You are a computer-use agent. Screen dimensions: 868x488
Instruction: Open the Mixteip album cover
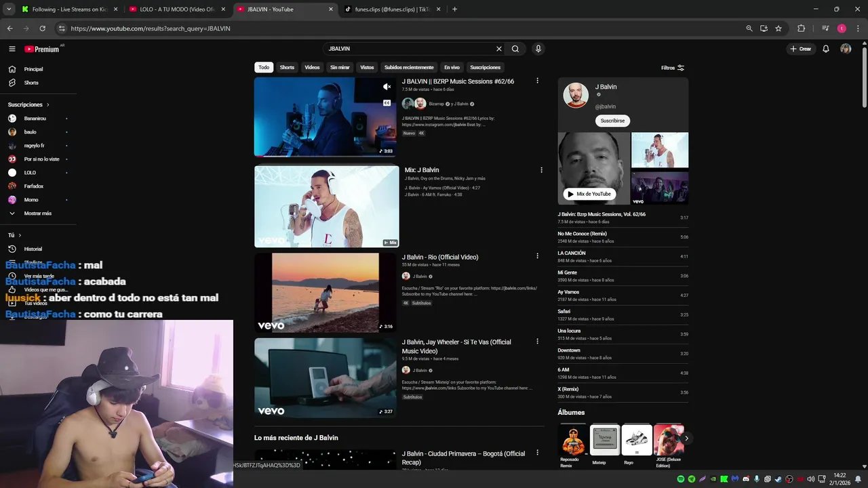605,440
